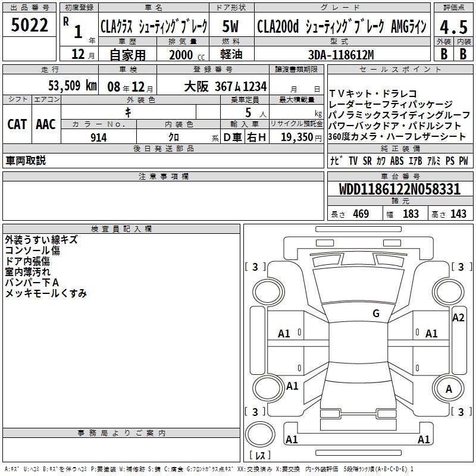Click import type D車

point(233,137)
